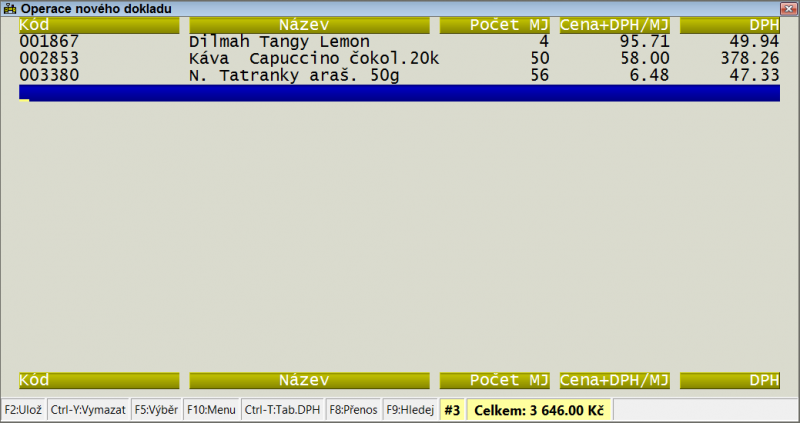Click the bottom DPH column footer
The image size is (800, 423).
point(730,380)
